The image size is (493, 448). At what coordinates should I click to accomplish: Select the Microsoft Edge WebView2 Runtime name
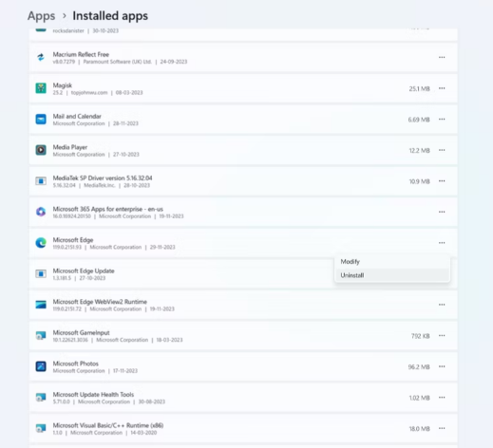[100, 302]
